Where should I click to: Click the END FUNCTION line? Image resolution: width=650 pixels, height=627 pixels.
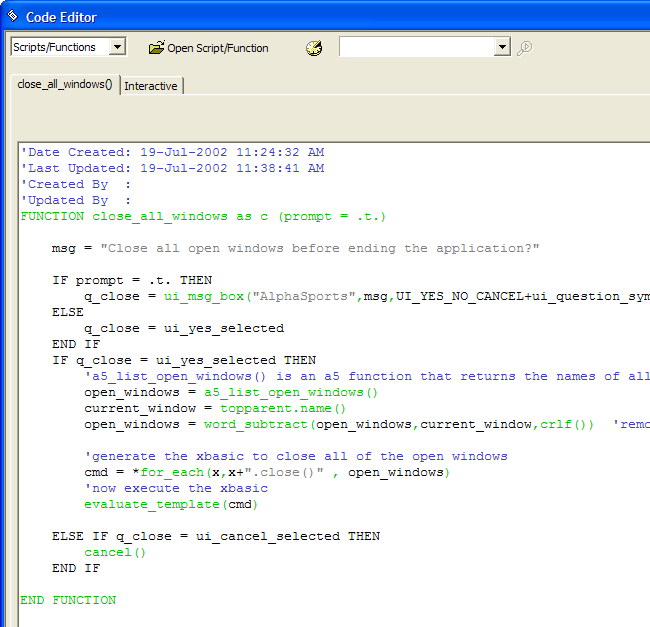68,600
